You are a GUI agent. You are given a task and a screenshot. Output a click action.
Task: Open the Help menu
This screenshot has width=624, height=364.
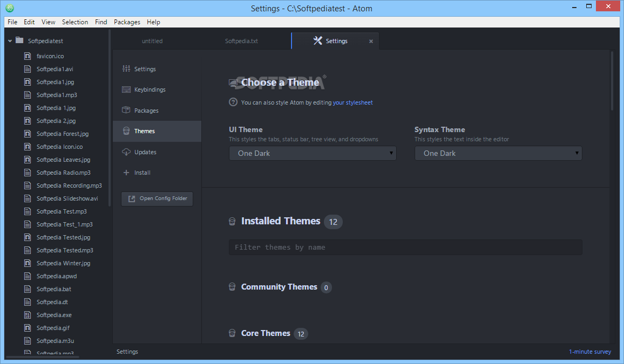[153, 22]
